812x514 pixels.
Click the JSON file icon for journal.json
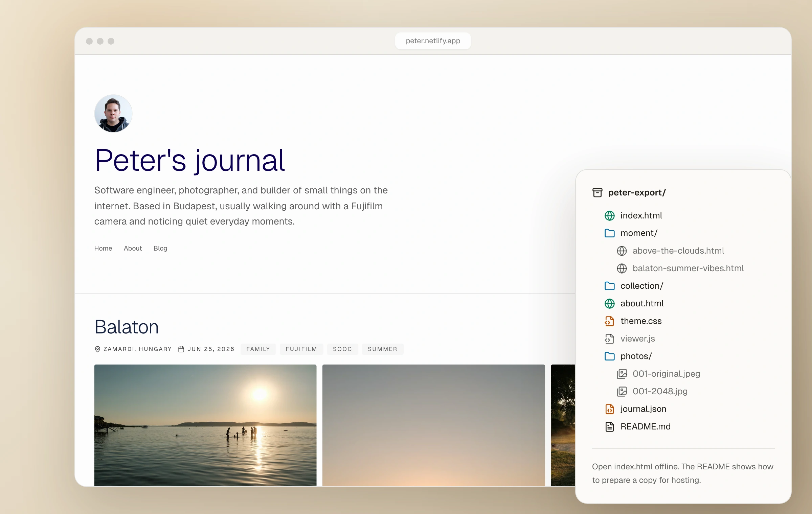(x=610, y=409)
